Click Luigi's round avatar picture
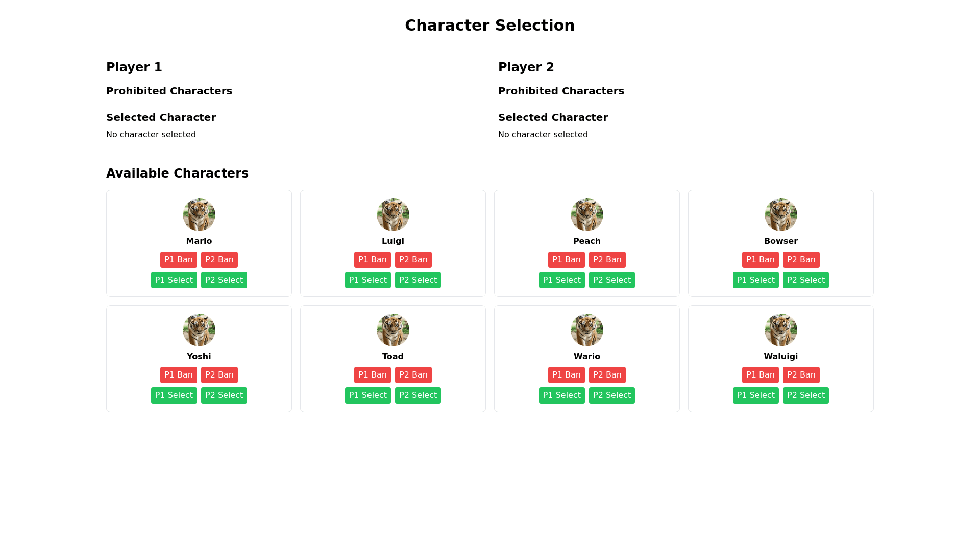This screenshot has height=551, width=980. (393, 215)
